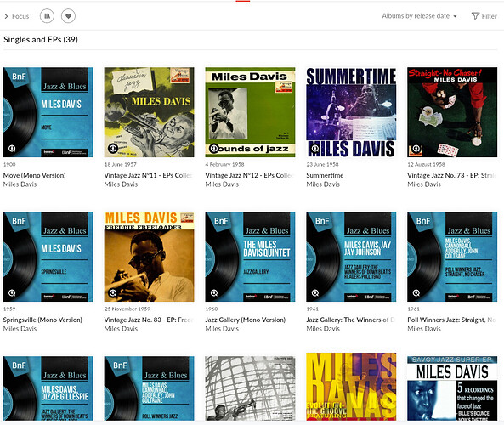Screen dimensions: 504x425
Task: Click Qobuz badge on Springsville cover
Action: [12, 293]
